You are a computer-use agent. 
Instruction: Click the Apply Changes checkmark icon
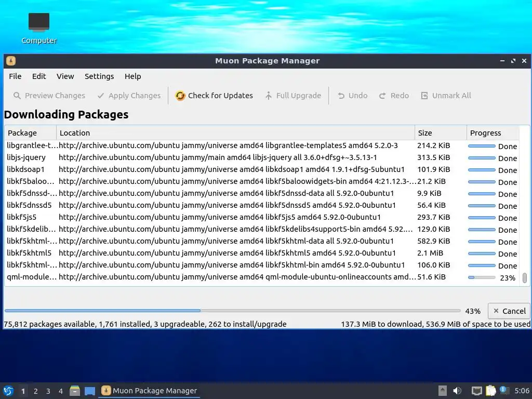101,96
